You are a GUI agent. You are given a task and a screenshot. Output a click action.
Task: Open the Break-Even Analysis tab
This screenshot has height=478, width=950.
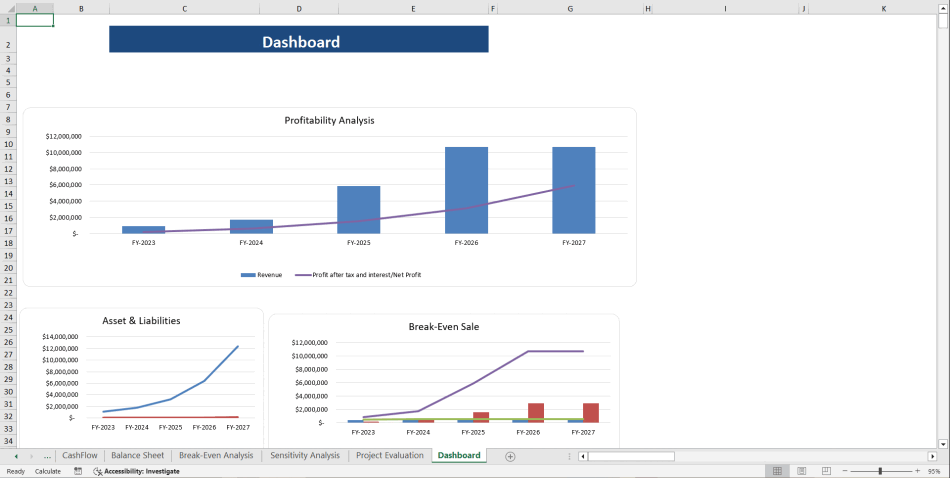tap(216, 456)
